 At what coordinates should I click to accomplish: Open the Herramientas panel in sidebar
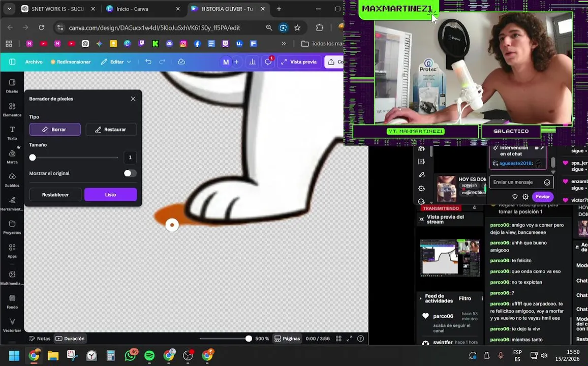coord(12,204)
